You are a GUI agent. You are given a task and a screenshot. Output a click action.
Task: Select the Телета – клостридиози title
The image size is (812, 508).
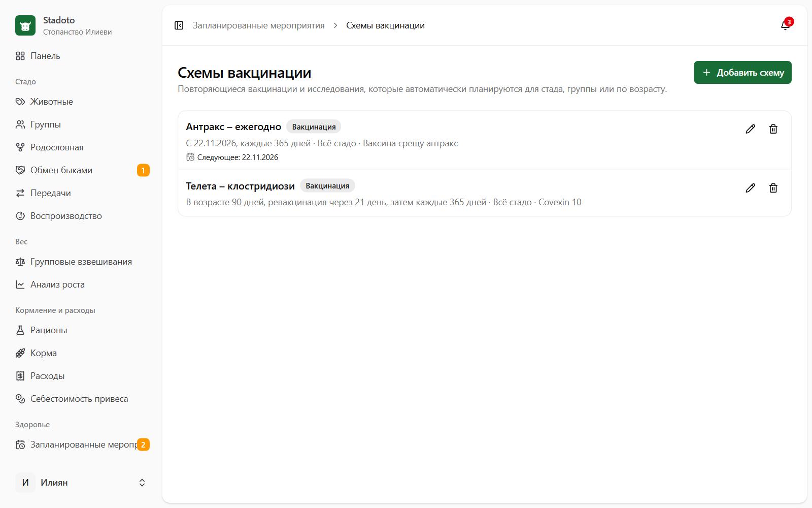(x=240, y=186)
